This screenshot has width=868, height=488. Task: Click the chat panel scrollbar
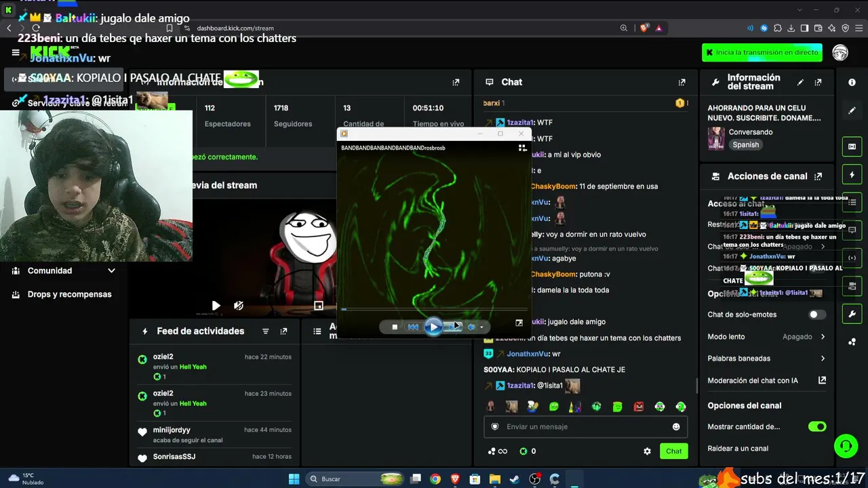click(x=696, y=386)
